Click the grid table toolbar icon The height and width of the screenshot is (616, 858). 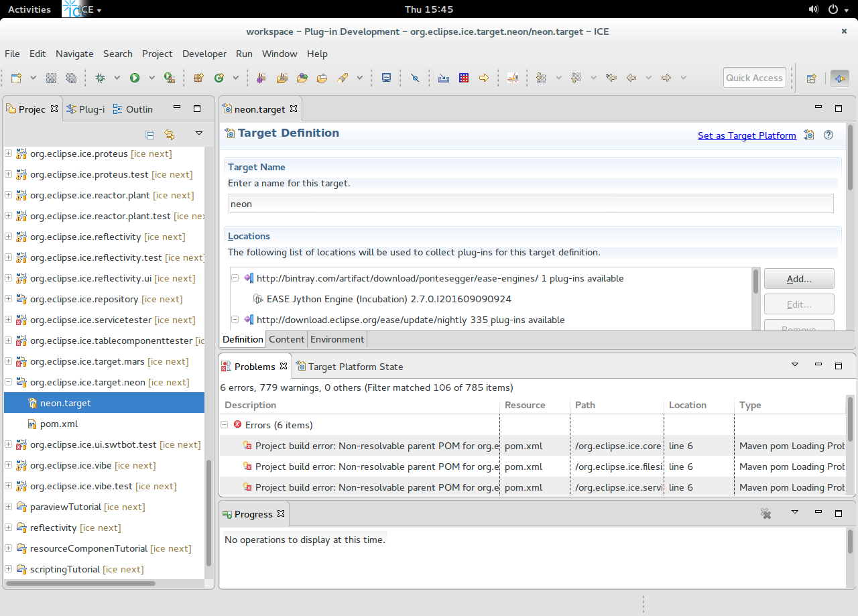pos(464,78)
